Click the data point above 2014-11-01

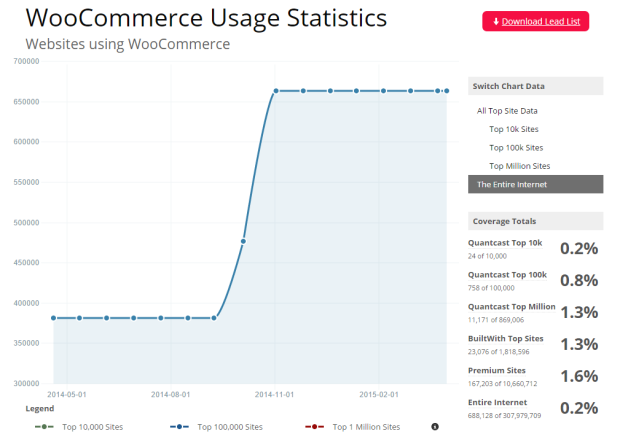(x=276, y=91)
